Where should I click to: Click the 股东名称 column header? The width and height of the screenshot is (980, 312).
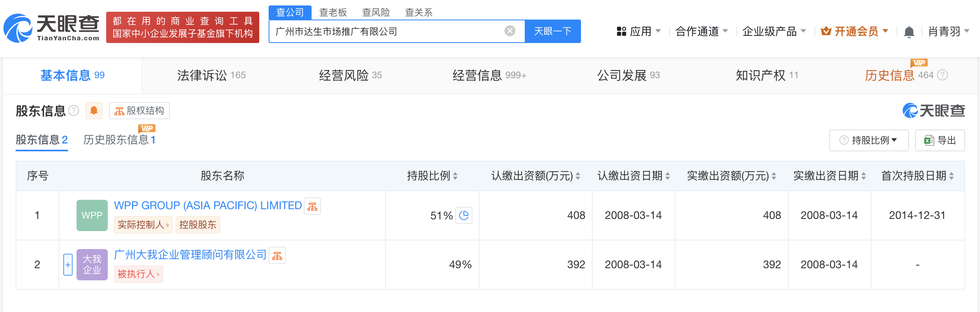click(222, 176)
